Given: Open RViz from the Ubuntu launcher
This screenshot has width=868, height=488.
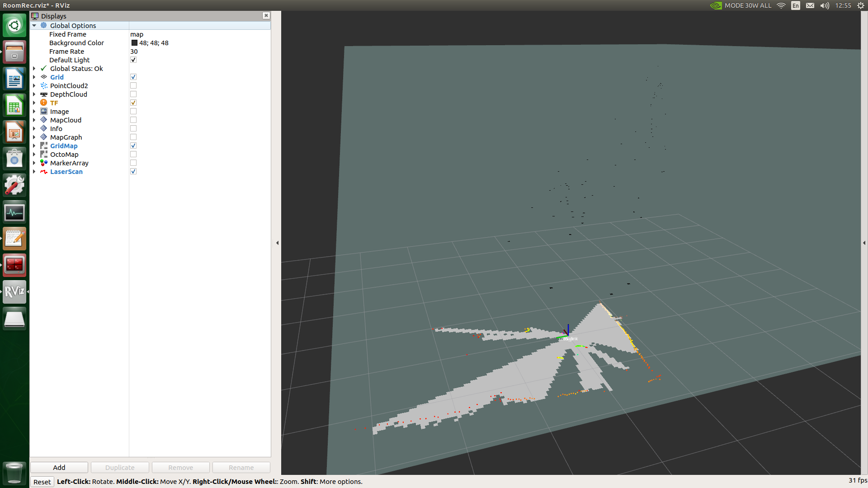Looking at the screenshot, I should pyautogui.click(x=14, y=291).
